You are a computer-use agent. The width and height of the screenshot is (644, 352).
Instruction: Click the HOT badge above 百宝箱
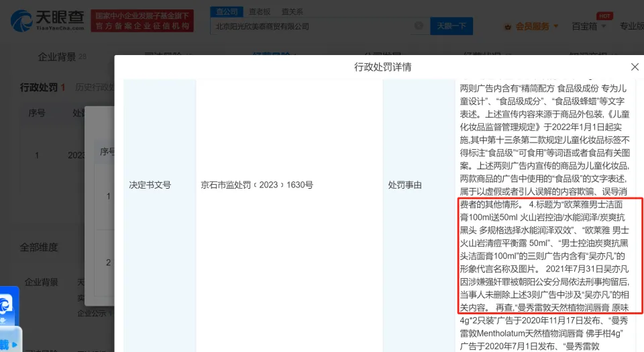tap(604, 15)
